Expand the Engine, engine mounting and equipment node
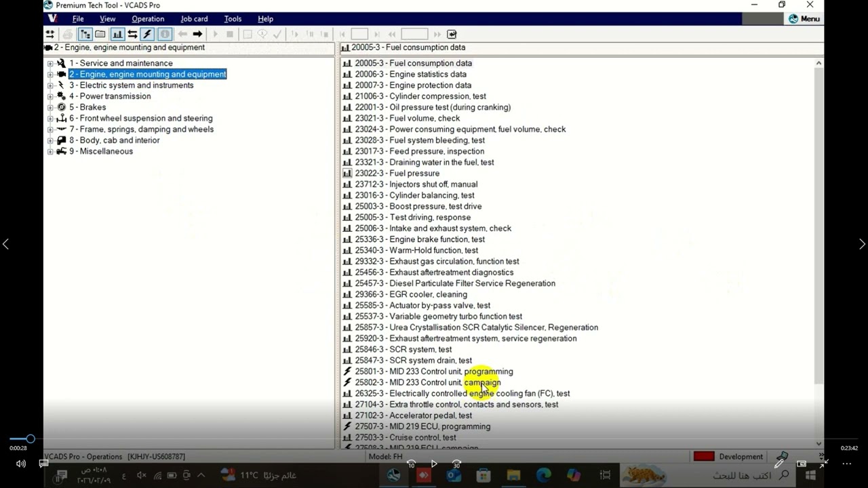The image size is (868, 488). [50, 75]
